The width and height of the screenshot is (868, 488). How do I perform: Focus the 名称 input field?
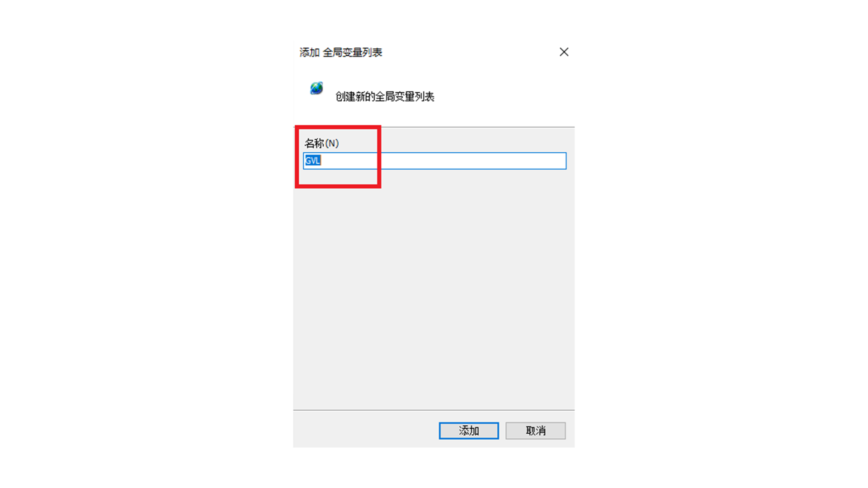(x=434, y=161)
